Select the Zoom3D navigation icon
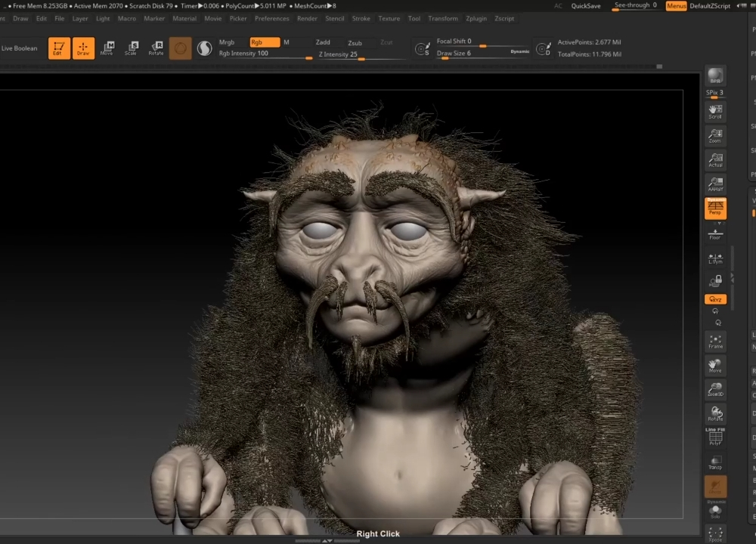This screenshot has height=544, width=756. point(715,390)
